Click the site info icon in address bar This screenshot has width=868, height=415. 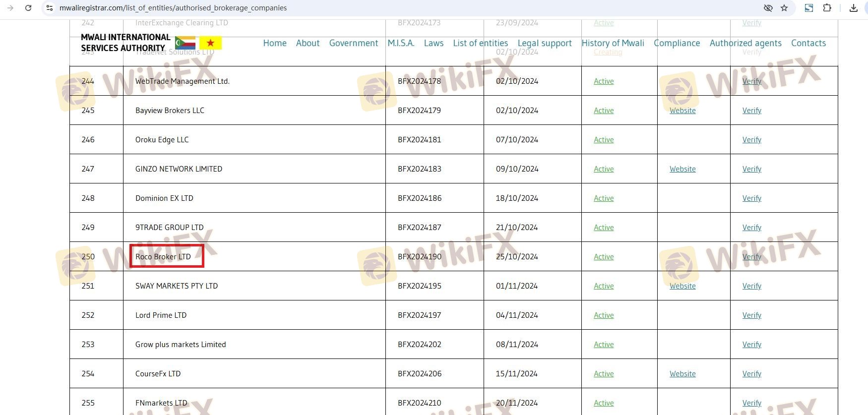[x=49, y=8]
